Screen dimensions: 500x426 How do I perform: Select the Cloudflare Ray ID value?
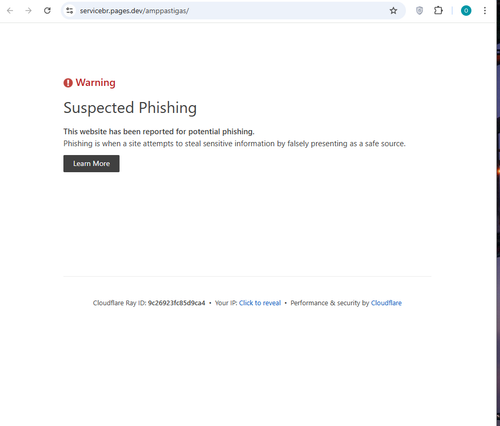(x=176, y=303)
